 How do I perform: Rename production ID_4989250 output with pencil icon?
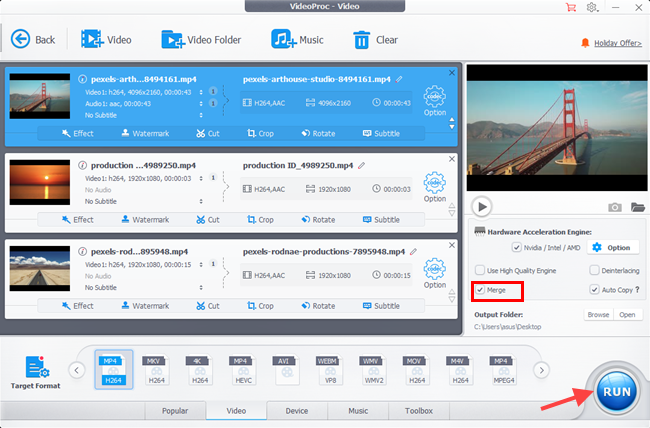coord(361,165)
